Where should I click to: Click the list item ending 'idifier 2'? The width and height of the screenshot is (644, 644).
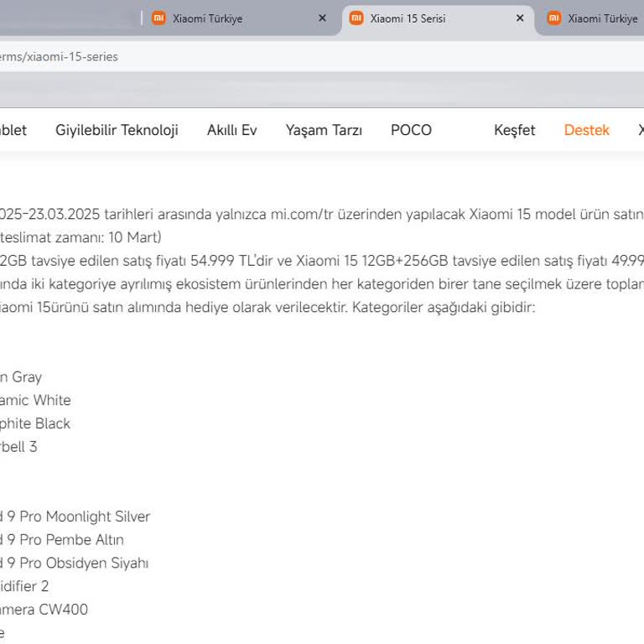pos(24,586)
